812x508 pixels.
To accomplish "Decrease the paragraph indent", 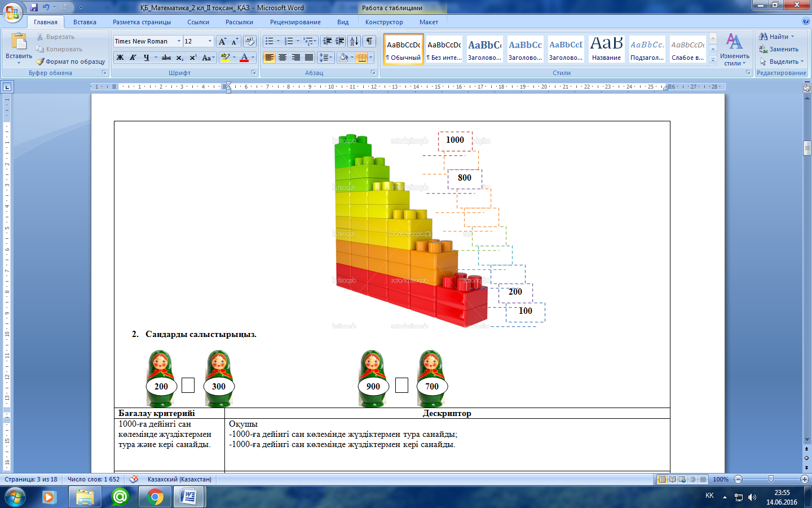I will point(327,41).
